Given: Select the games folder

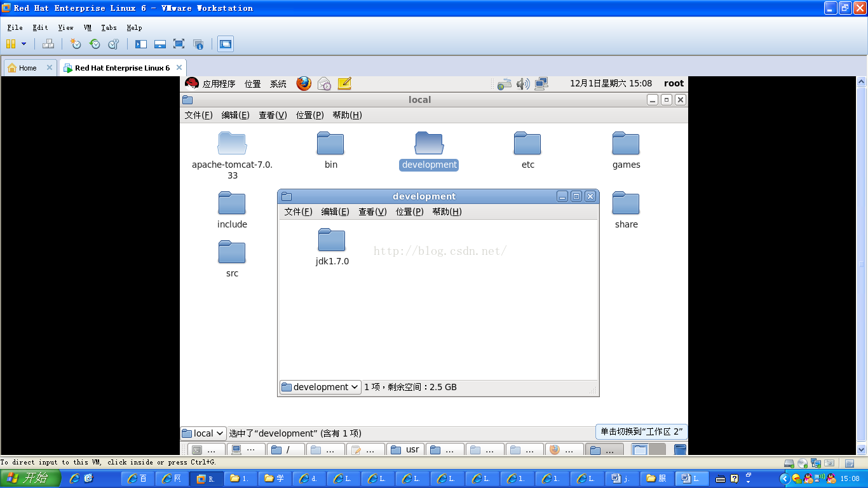Looking at the screenshot, I should point(626,150).
